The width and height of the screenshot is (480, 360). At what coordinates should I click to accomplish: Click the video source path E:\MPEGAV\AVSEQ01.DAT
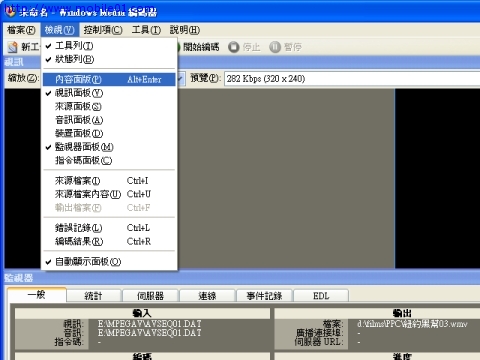point(149,324)
